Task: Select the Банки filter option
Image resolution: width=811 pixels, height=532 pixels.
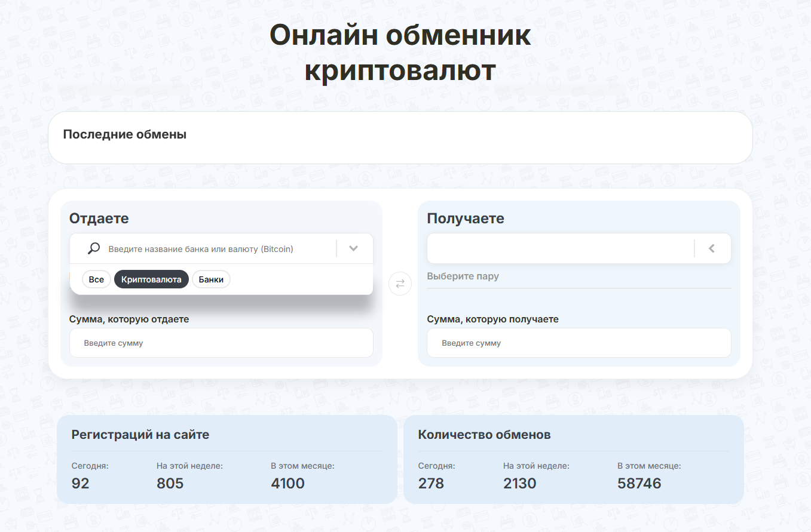Action: click(211, 279)
